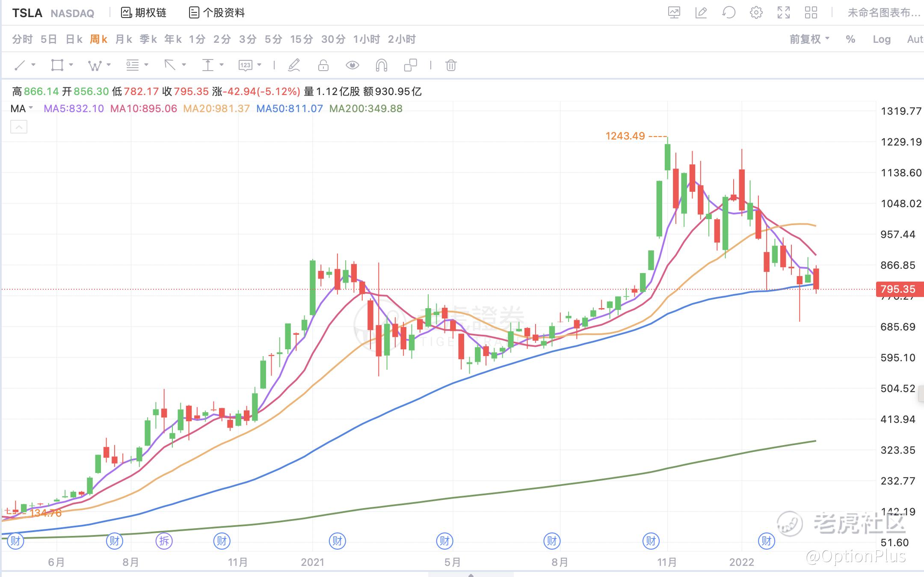Select the line drawing tool
924x577 pixels.
tap(20, 65)
